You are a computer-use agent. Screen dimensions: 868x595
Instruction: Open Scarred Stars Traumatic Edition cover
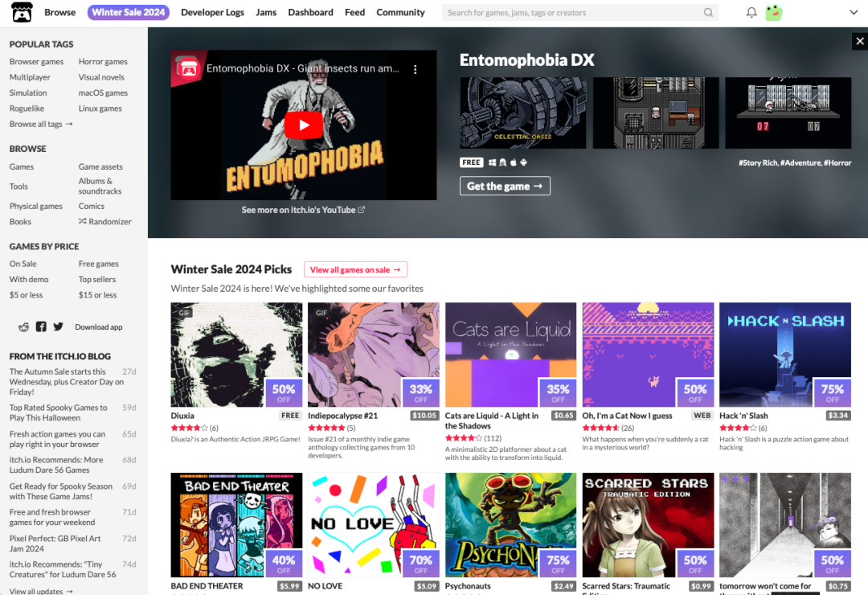click(x=649, y=525)
